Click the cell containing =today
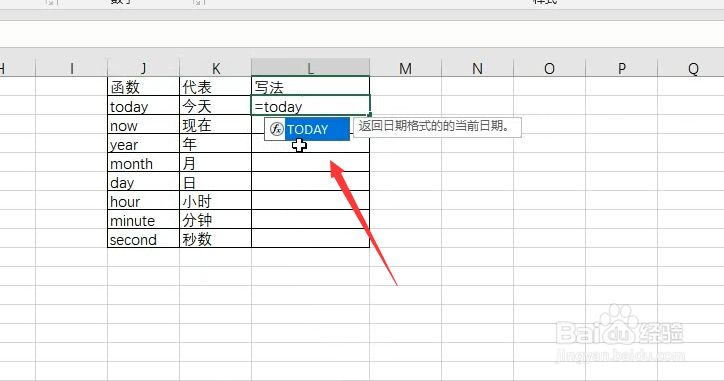 pyautogui.click(x=310, y=105)
